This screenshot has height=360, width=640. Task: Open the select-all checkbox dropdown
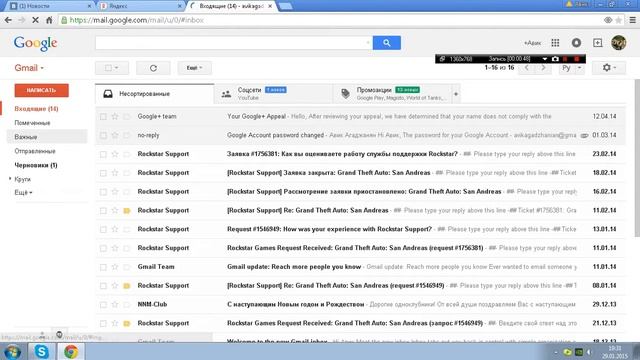[112, 68]
